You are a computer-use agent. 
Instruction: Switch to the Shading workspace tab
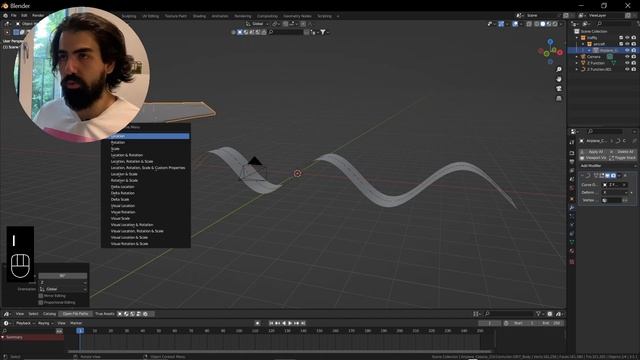(x=199, y=16)
